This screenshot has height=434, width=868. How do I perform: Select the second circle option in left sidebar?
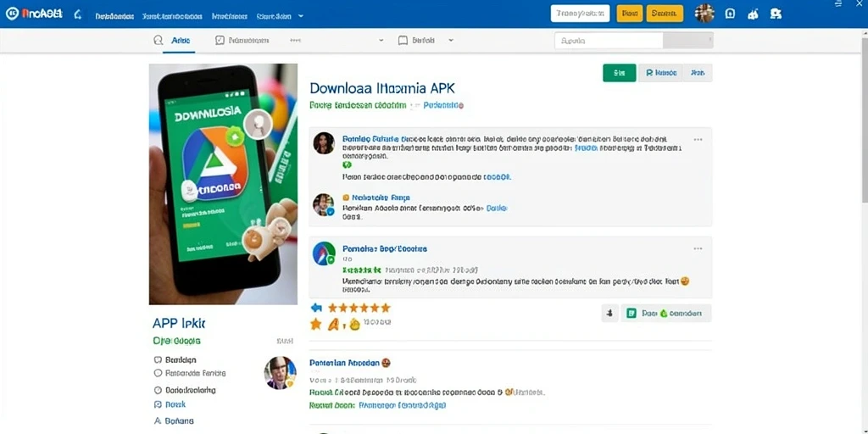click(x=158, y=373)
